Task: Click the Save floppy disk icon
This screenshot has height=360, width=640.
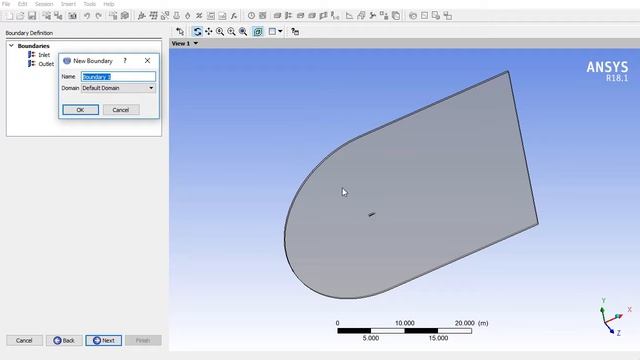Action: [32, 16]
